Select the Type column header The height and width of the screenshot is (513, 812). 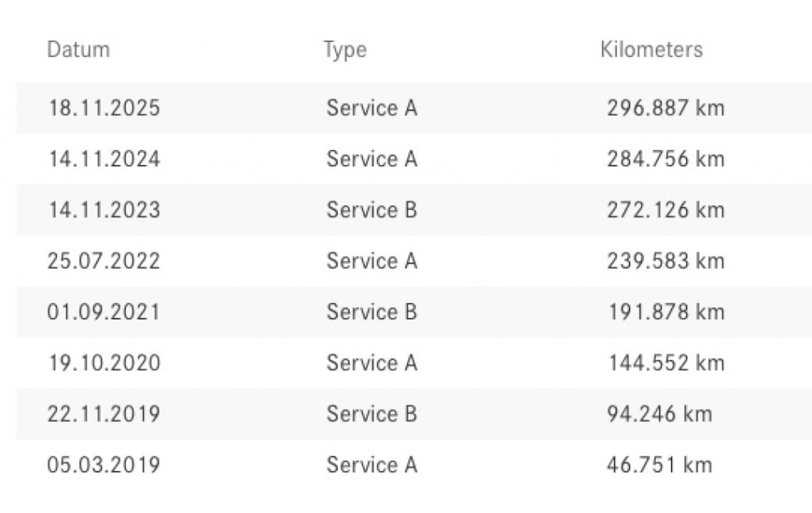[345, 51]
